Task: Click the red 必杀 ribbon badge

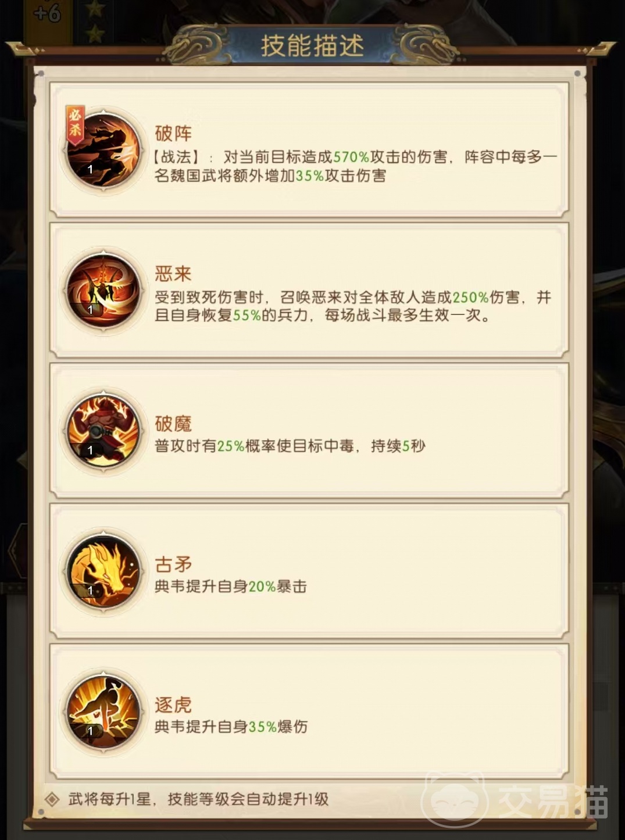Action: click(x=75, y=122)
